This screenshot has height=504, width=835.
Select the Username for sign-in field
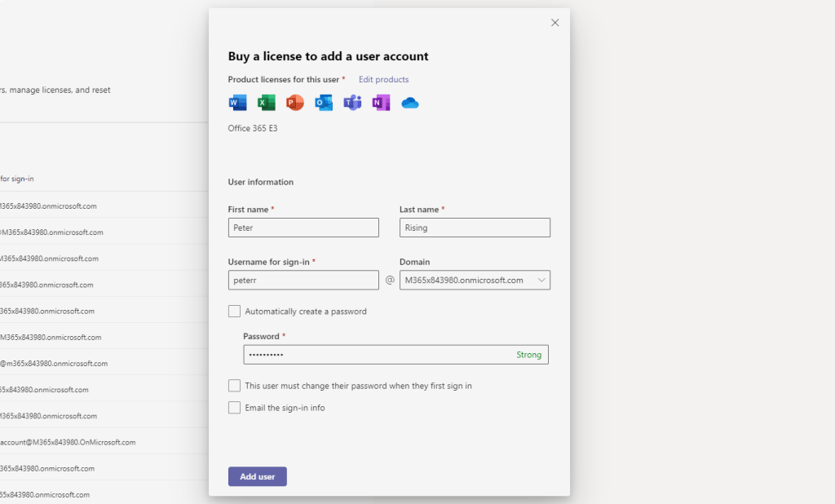pyautogui.click(x=303, y=281)
